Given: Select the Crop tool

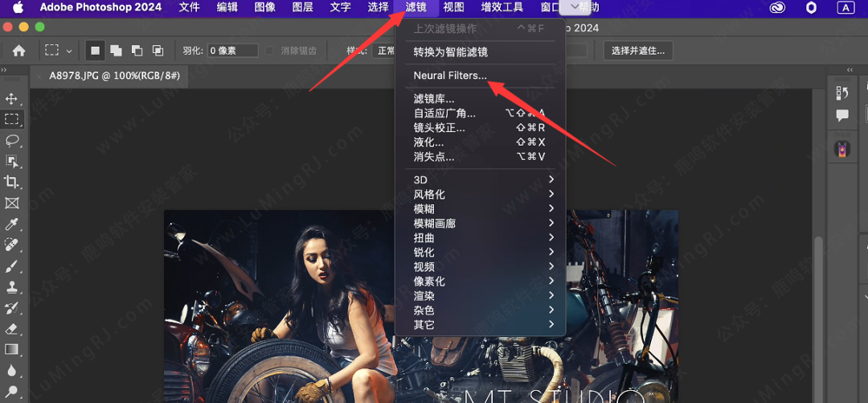Looking at the screenshot, I should 11,182.
